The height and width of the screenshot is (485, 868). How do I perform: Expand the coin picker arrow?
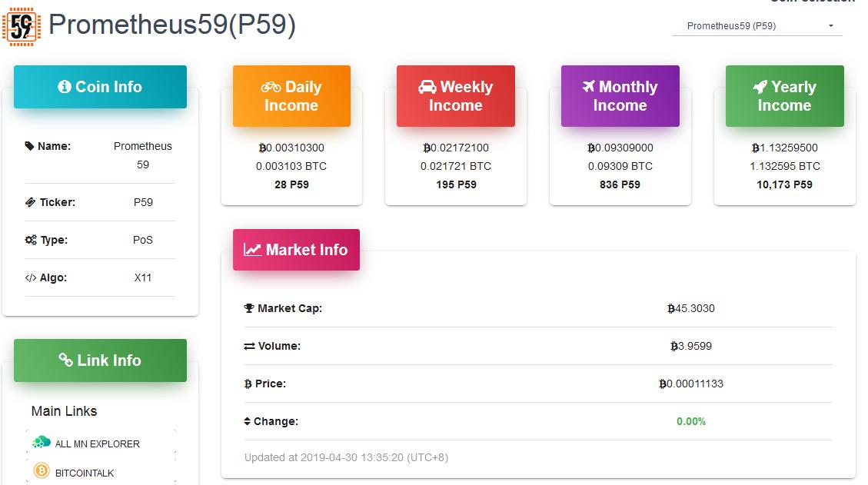click(830, 25)
